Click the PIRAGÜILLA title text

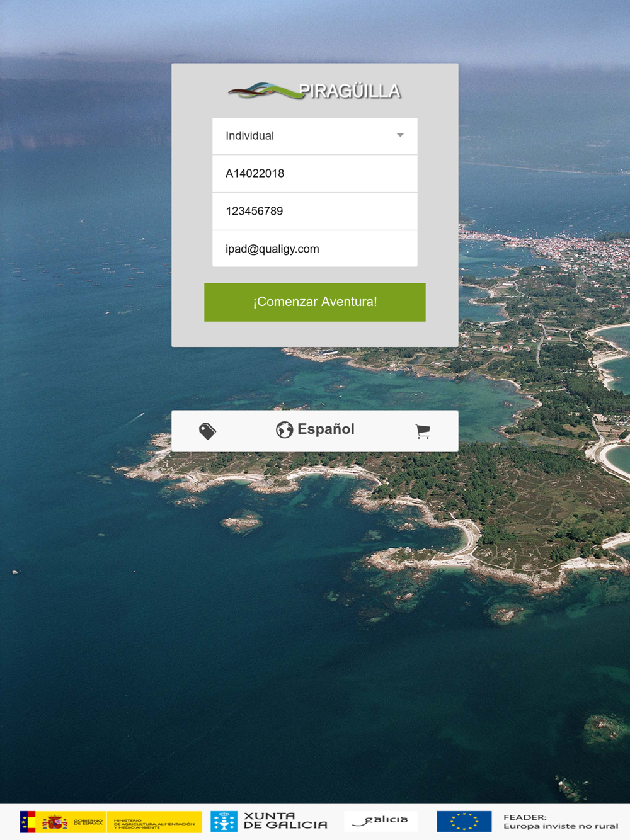350,92
